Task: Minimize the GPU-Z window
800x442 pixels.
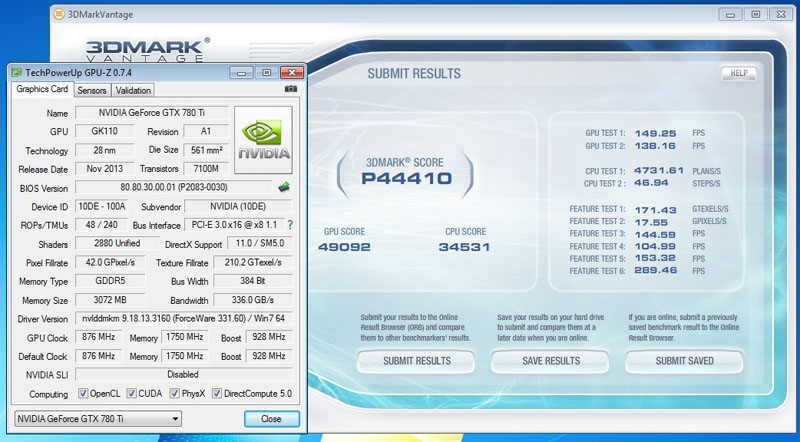Action: pyautogui.click(x=241, y=73)
